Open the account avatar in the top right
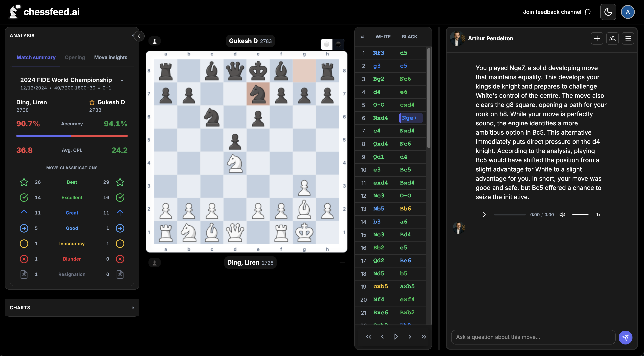 tap(628, 12)
